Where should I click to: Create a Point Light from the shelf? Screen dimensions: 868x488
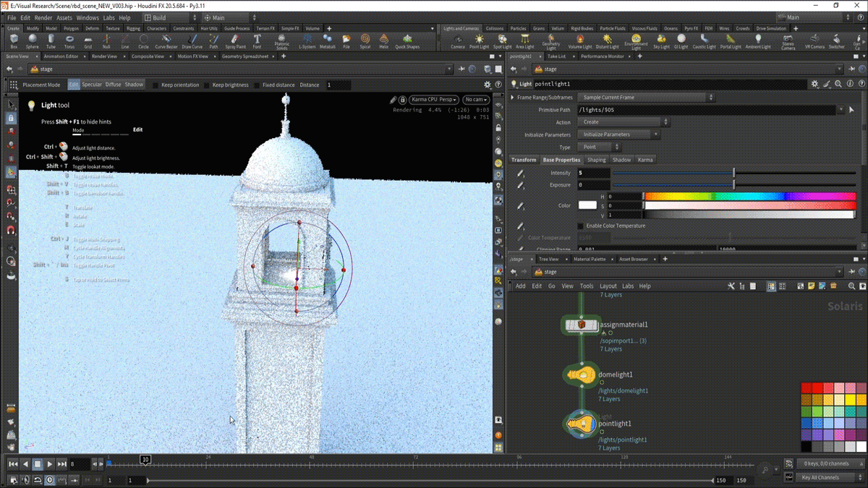coord(479,40)
